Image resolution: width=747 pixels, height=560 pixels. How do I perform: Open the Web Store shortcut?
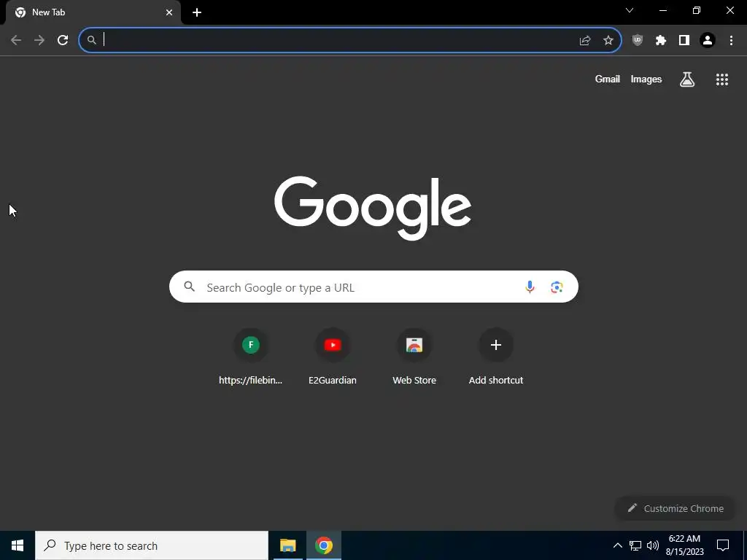click(414, 357)
